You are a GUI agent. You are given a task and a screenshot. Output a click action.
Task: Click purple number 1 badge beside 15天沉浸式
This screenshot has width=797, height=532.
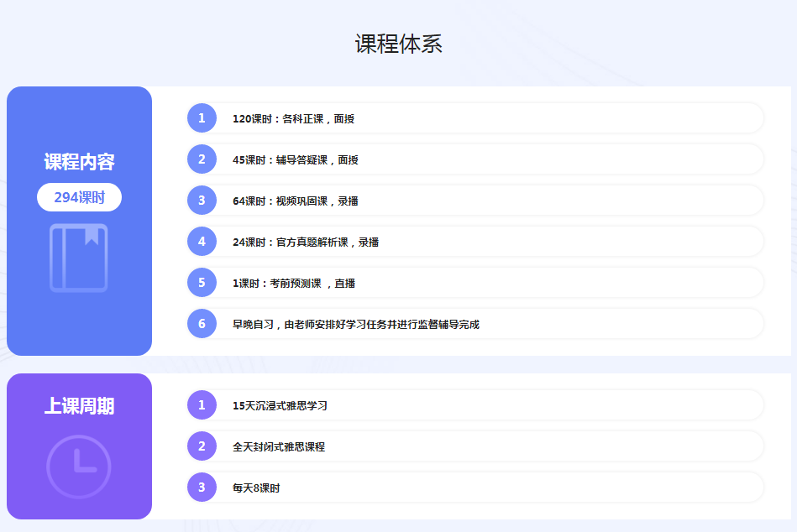click(202, 405)
